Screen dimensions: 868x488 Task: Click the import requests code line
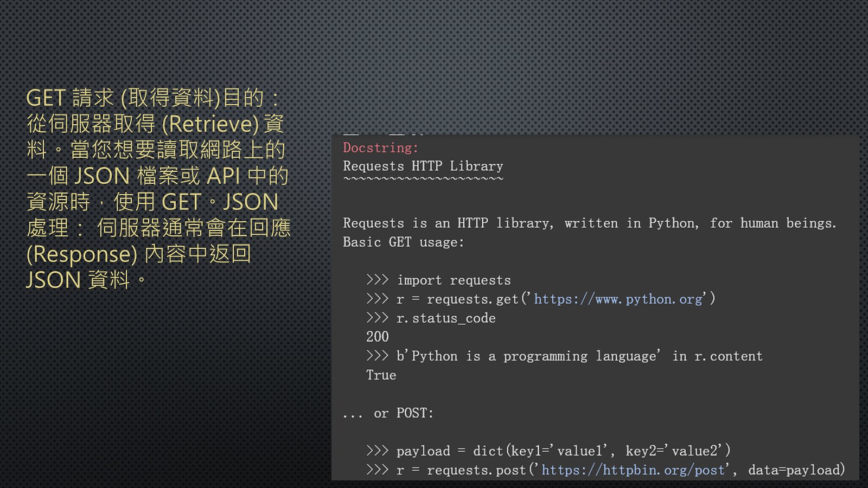click(454, 280)
